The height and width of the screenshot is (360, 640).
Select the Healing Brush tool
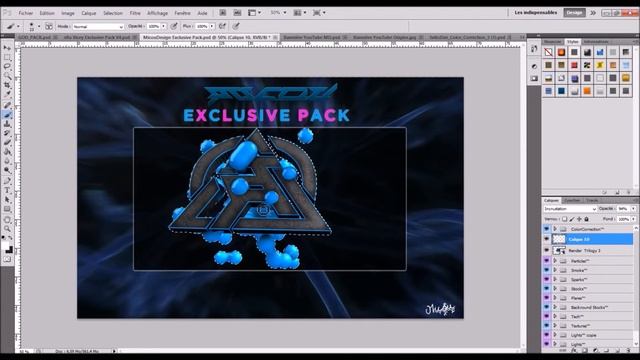[x=7, y=105]
